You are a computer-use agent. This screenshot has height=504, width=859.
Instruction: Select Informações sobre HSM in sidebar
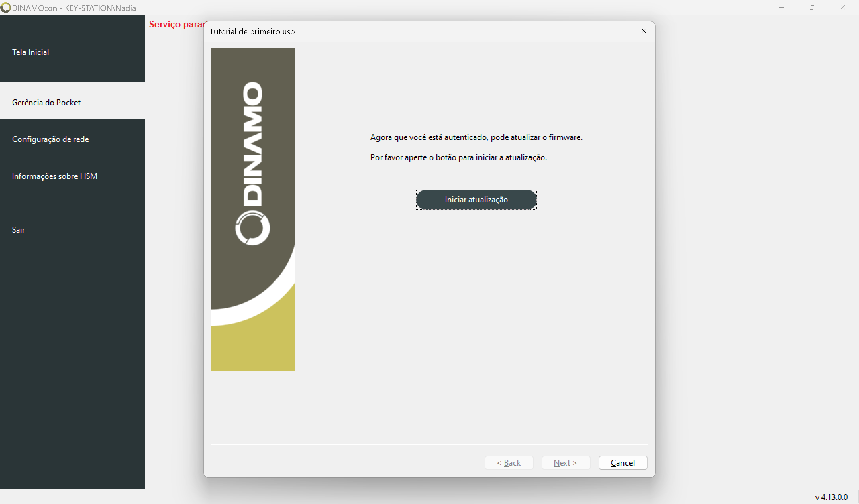click(55, 176)
